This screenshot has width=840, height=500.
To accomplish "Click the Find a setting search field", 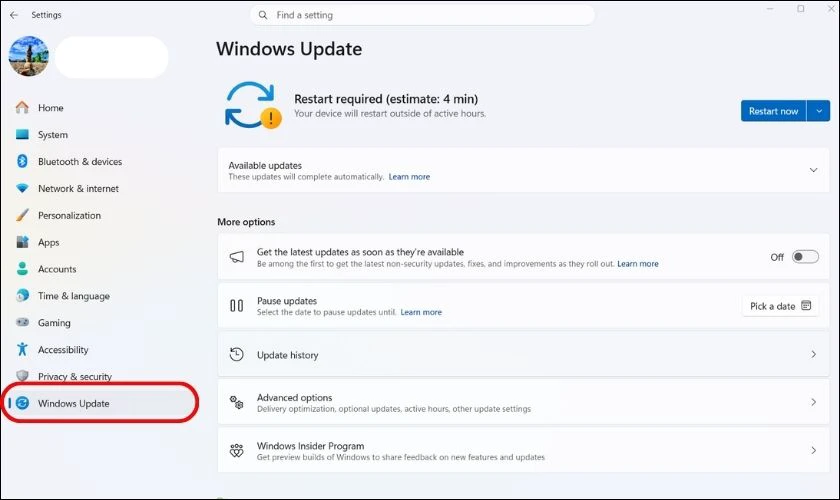I will pos(422,15).
